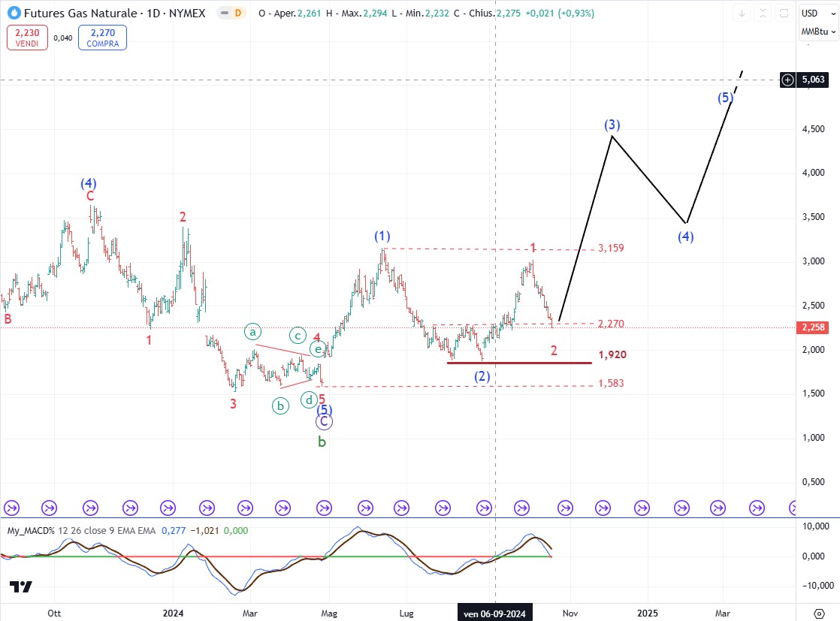This screenshot has height=621, width=840.
Task: Open chart settings gear icon at bottom right
Action: tap(818, 613)
